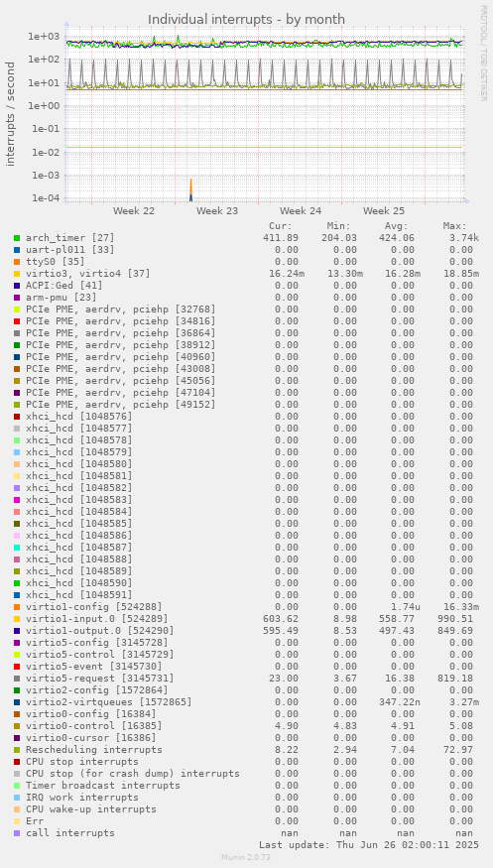Click the Week 25 axis label

click(384, 211)
